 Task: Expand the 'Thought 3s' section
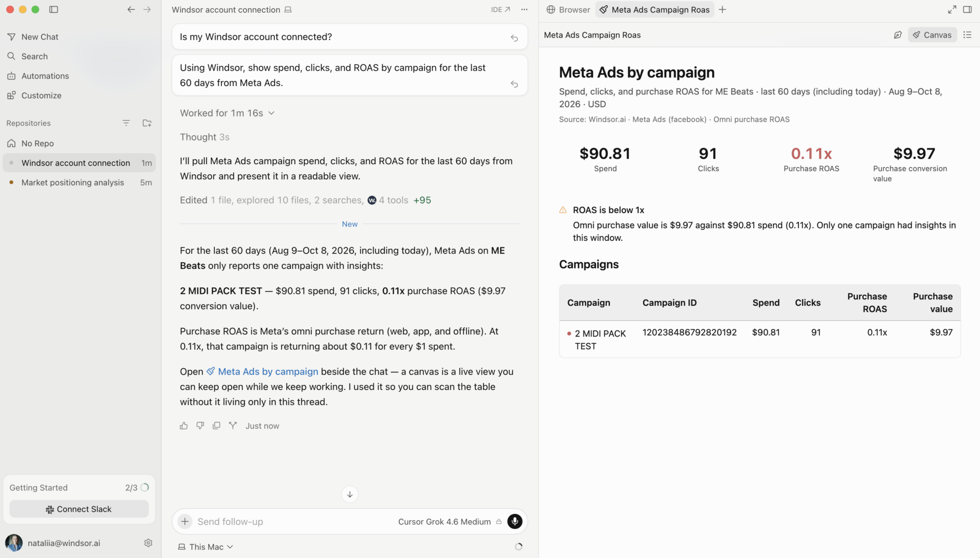click(x=204, y=137)
